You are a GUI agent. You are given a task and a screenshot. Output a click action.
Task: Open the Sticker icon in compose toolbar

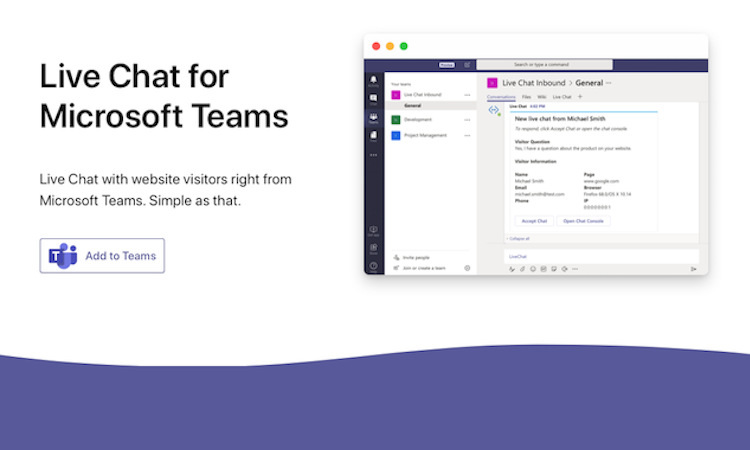pos(554,269)
